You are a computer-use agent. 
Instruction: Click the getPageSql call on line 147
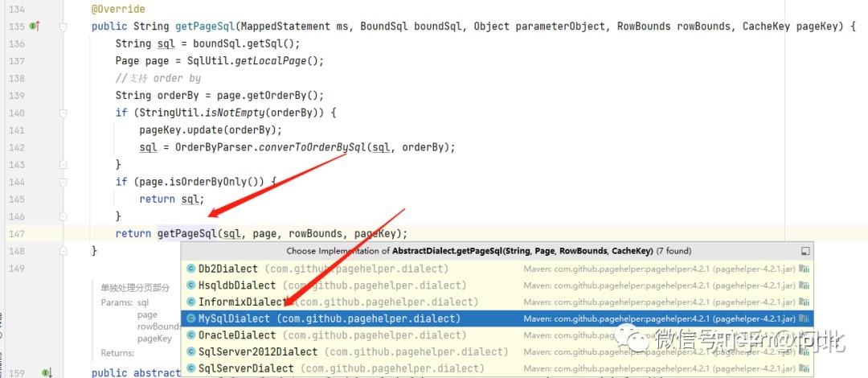click(x=187, y=233)
